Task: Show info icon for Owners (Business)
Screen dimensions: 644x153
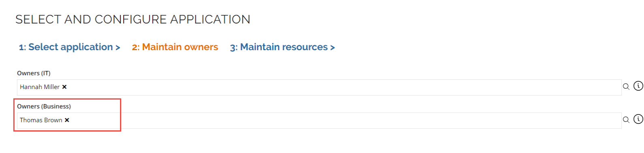Action: pos(638,119)
